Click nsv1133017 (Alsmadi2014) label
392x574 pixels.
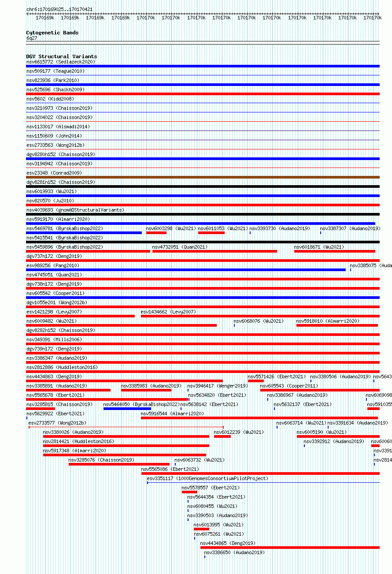point(58,127)
